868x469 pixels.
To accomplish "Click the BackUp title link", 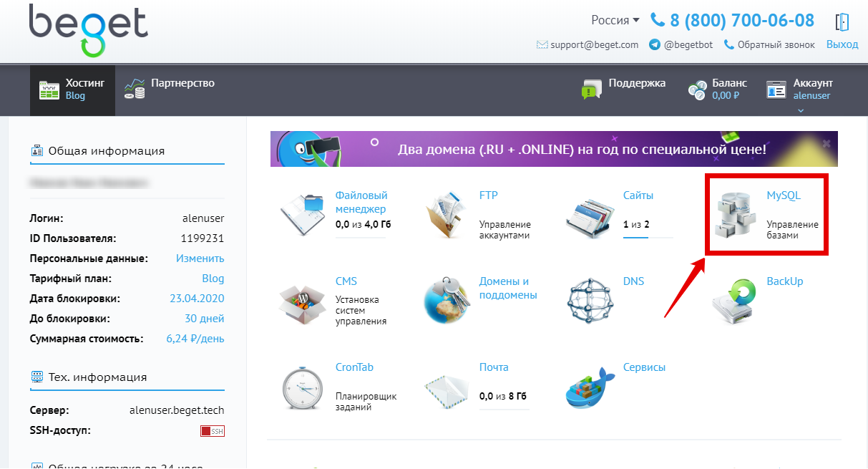I will click(785, 281).
